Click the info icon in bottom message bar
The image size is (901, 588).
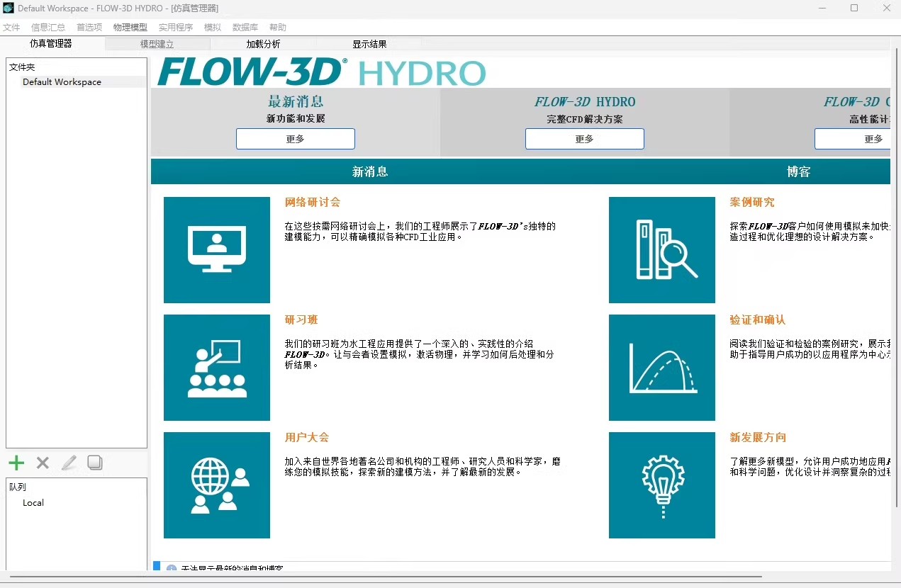point(172,568)
